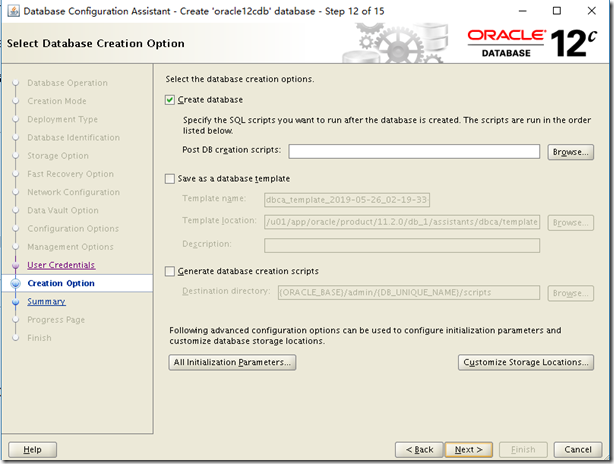Click 'Select the database creation options.' text
Screen dimensions: 614x464
[x=240, y=79]
